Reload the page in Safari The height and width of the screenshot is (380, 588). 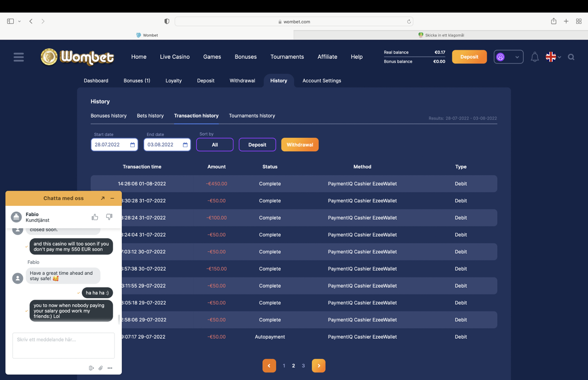pyautogui.click(x=409, y=22)
